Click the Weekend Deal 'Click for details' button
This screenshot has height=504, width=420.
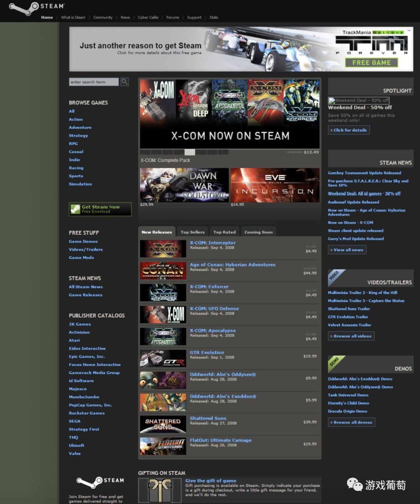tap(349, 130)
